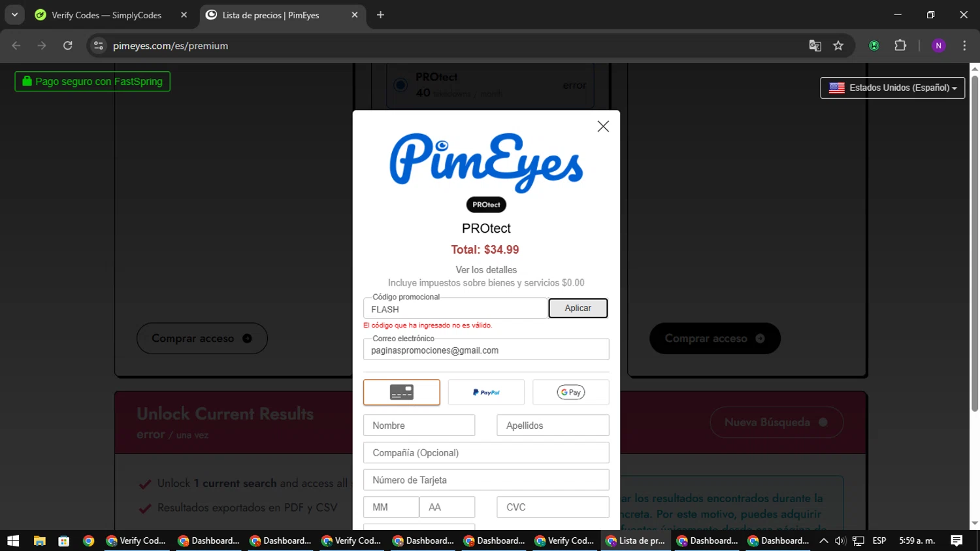Click the page vertical scrollbar thumb
Viewport: 980px width, 551px height.
pyautogui.click(x=975, y=243)
